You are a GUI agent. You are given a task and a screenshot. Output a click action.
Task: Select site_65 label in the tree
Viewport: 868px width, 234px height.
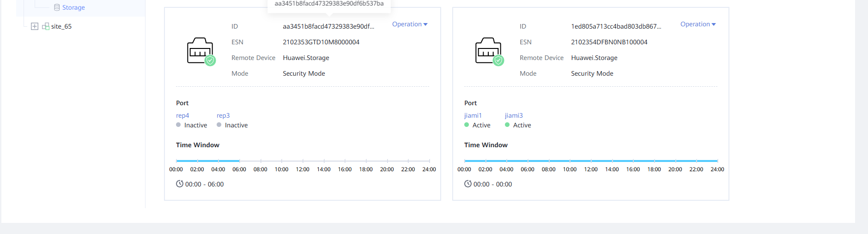tap(61, 26)
